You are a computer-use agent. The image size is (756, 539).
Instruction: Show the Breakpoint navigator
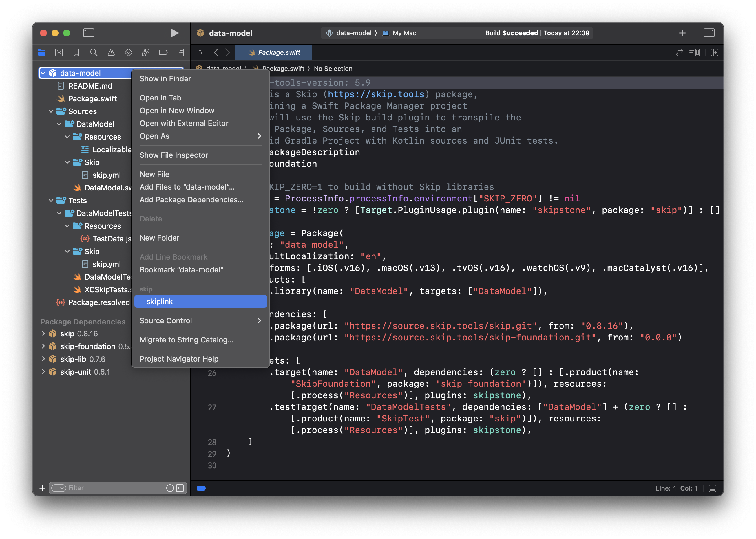point(163,52)
